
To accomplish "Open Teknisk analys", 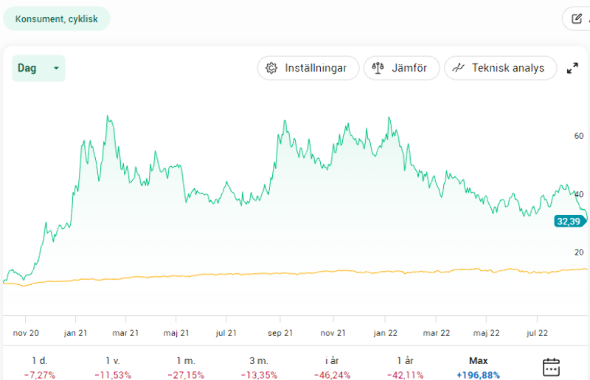I will (x=500, y=68).
